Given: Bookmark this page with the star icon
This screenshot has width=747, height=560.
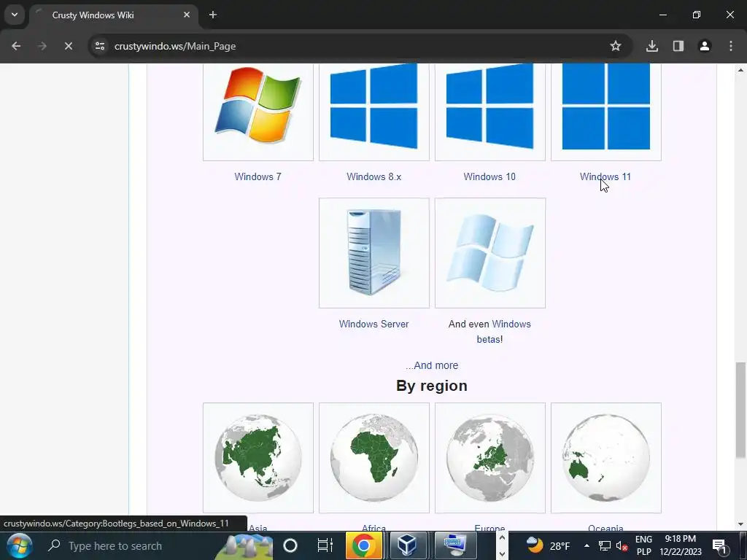Looking at the screenshot, I should tap(616, 46).
